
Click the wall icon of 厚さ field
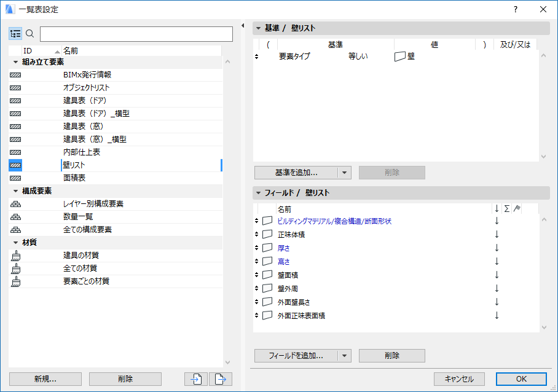coord(267,248)
